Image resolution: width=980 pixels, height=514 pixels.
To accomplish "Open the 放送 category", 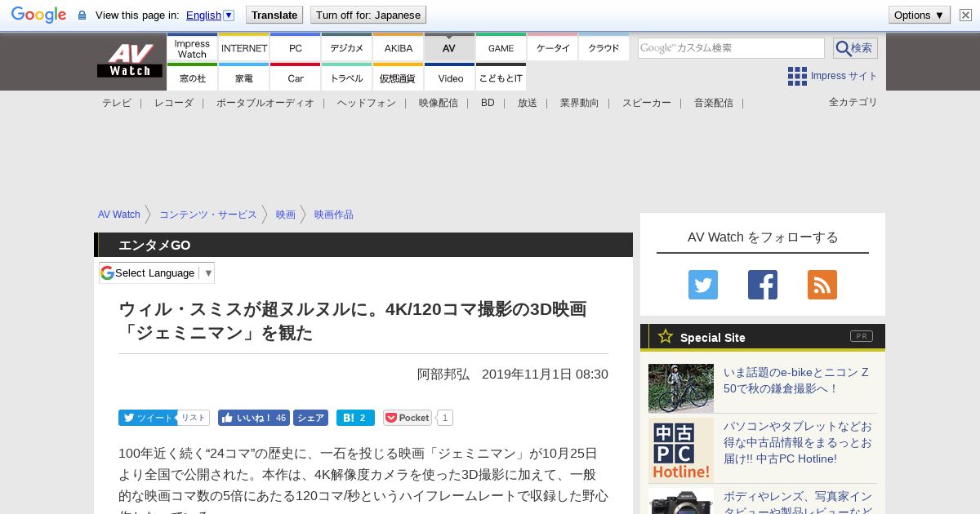I will click(528, 103).
